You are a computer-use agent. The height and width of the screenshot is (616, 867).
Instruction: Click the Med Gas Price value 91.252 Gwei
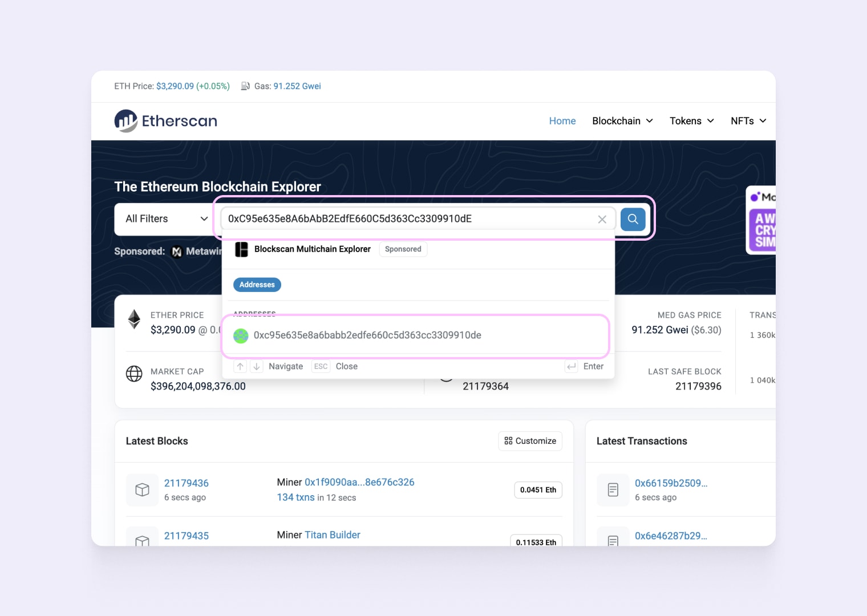point(660,330)
